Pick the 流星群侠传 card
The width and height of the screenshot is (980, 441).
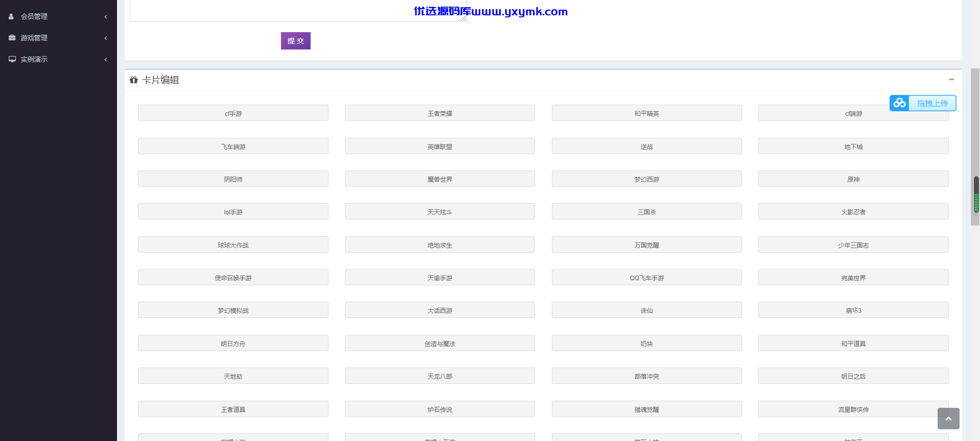[853, 409]
